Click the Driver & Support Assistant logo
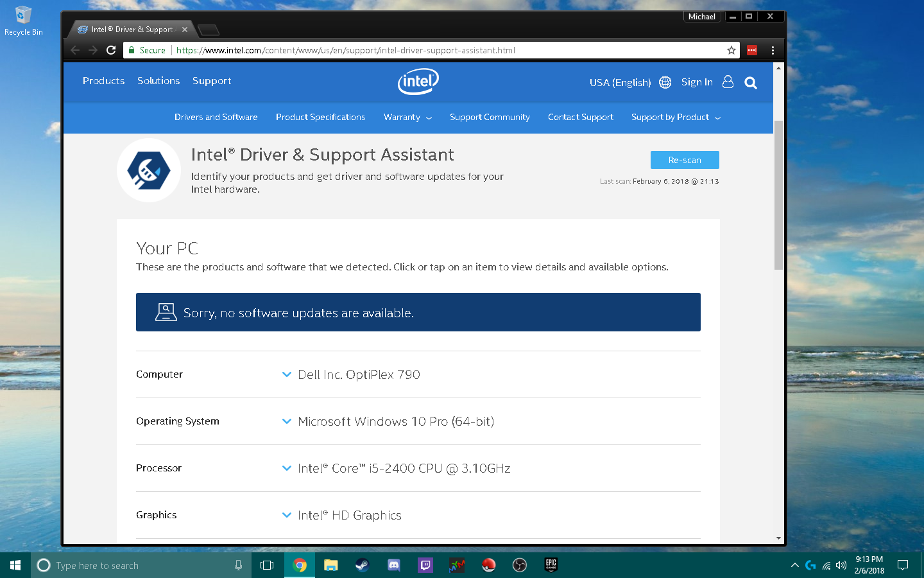Screen dimensions: 924x578 point(149,170)
